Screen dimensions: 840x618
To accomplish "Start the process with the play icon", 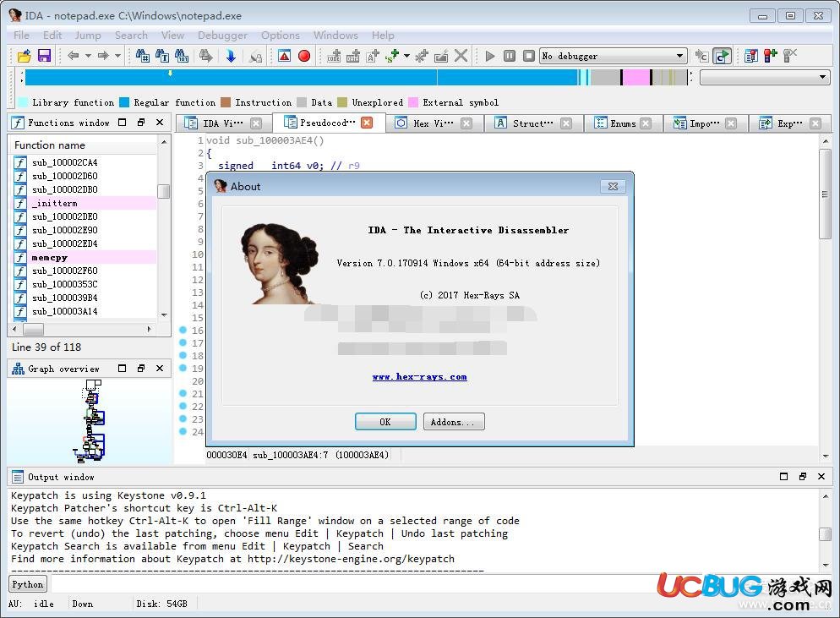I will click(x=489, y=56).
